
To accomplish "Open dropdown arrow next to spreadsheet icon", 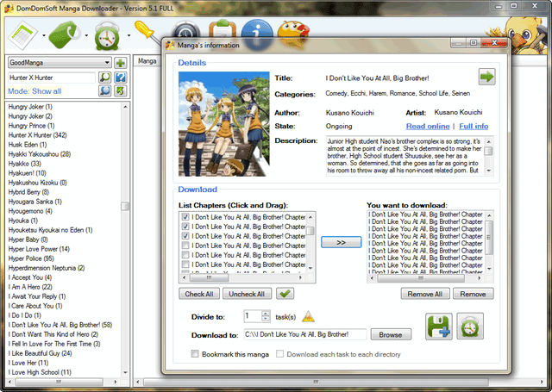I will coord(44,35).
